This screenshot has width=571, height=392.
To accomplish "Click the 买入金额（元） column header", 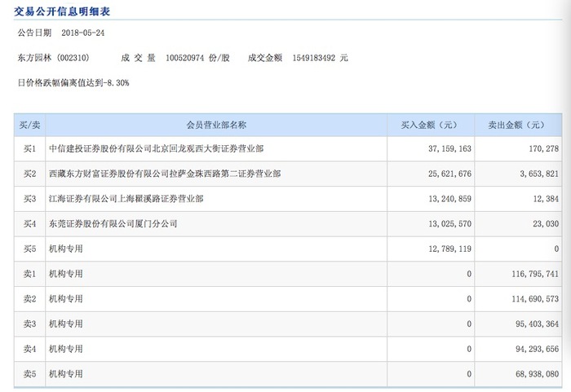I will coord(431,126).
